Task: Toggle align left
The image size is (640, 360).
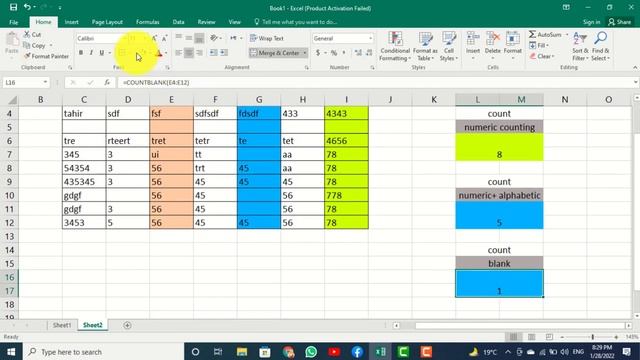Action: click(x=178, y=53)
